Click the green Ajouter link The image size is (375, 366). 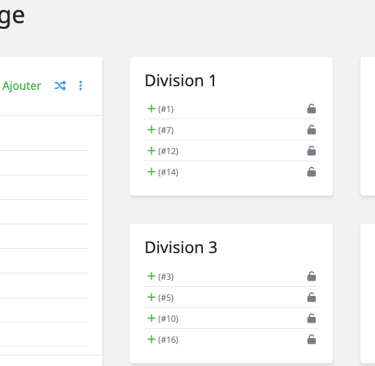[x=22, y=86]
